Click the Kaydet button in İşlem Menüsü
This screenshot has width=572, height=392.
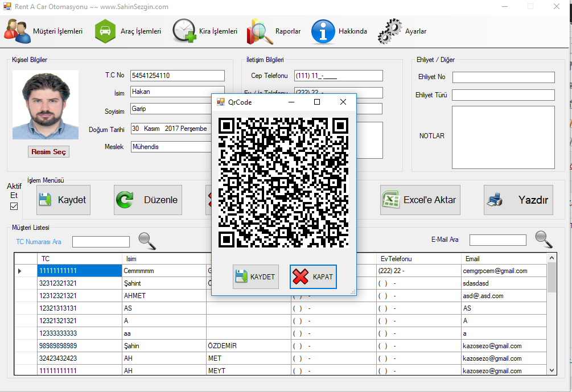pyautogui.click(x=64, y=200)
